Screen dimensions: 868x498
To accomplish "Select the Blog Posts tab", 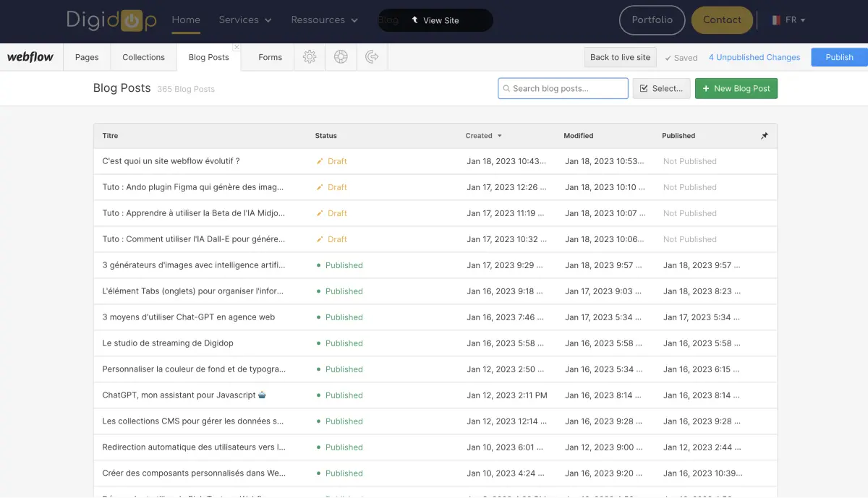I will click(209, 57).
